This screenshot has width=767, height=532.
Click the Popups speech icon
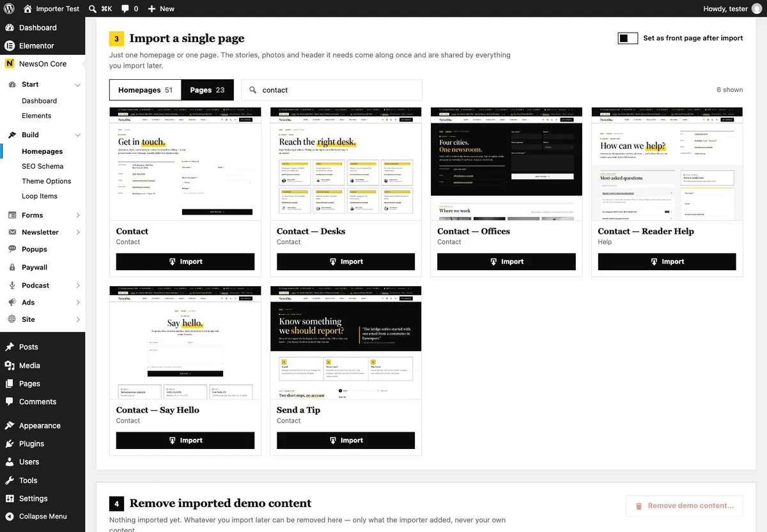tap(12, 250)
